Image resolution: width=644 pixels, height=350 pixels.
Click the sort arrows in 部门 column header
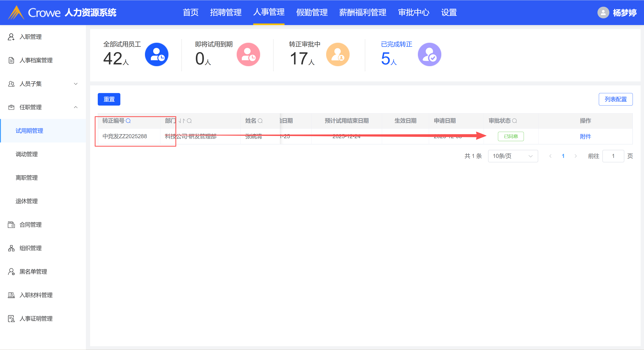coord(182,121)
